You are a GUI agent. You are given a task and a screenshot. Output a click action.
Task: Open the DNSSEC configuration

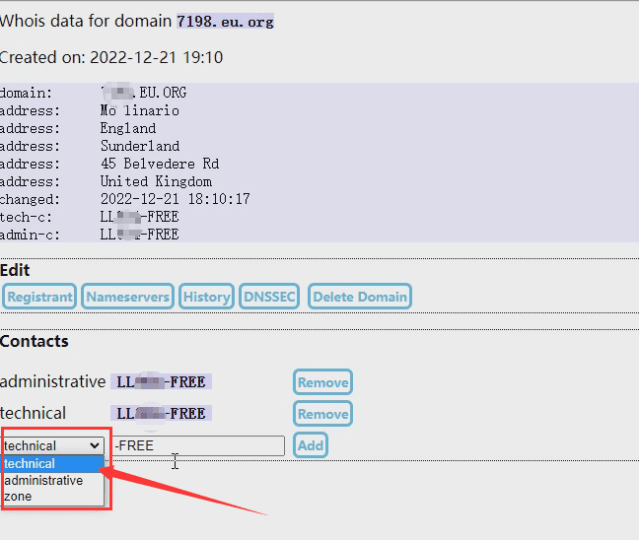point(269,296)
